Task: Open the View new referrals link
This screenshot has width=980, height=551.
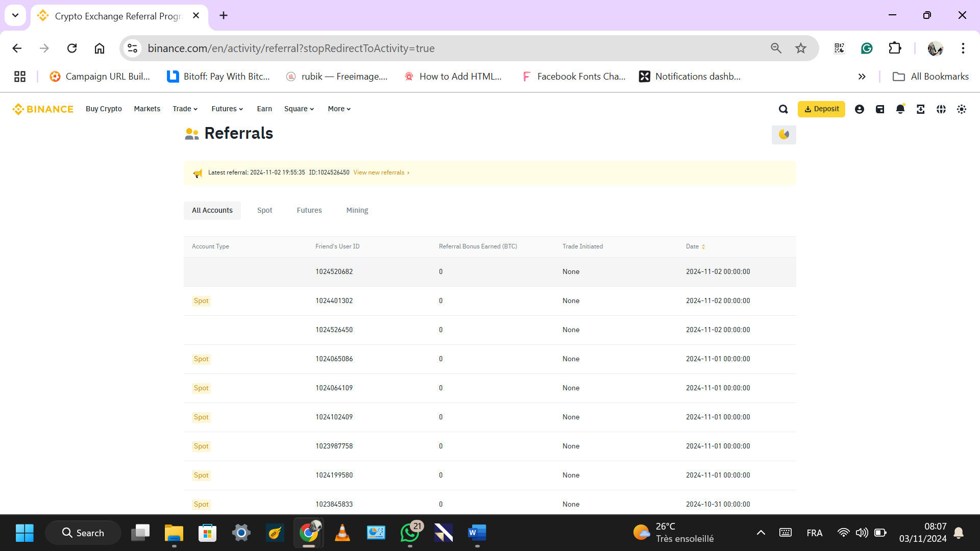Action: tap(381, 172)
